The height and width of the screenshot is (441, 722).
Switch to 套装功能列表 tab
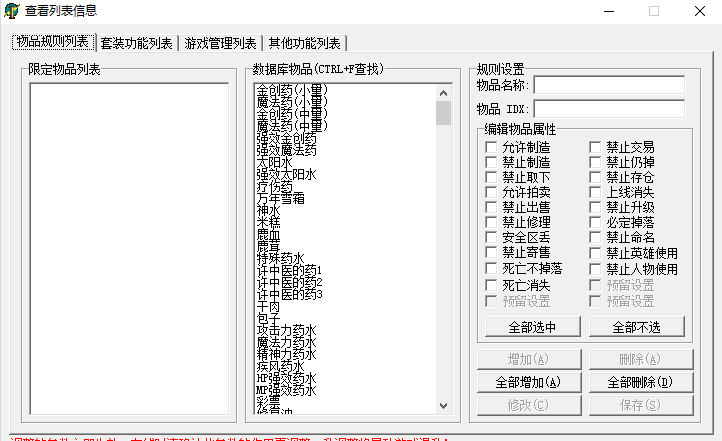tap(136, 43)
